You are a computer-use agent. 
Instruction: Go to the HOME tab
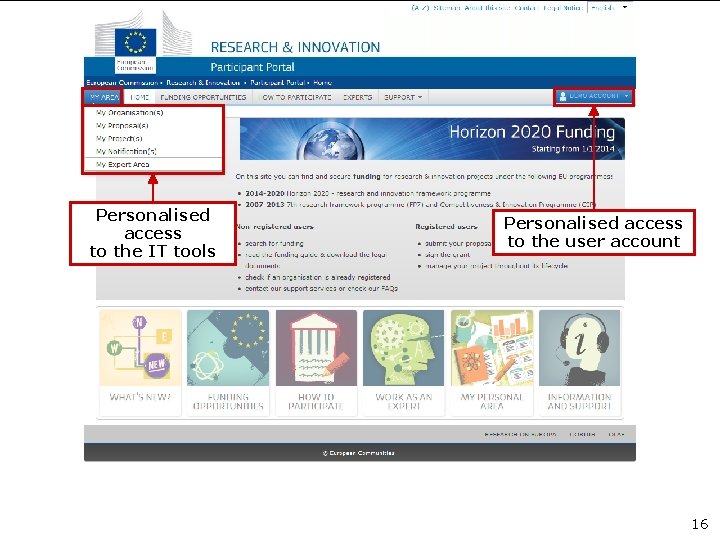(x=140, y=97)
